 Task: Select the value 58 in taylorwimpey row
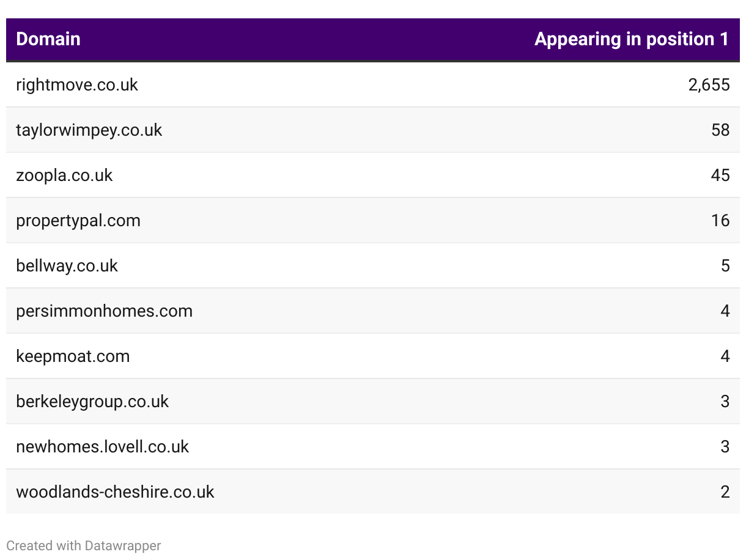click(x=720, y=130)
